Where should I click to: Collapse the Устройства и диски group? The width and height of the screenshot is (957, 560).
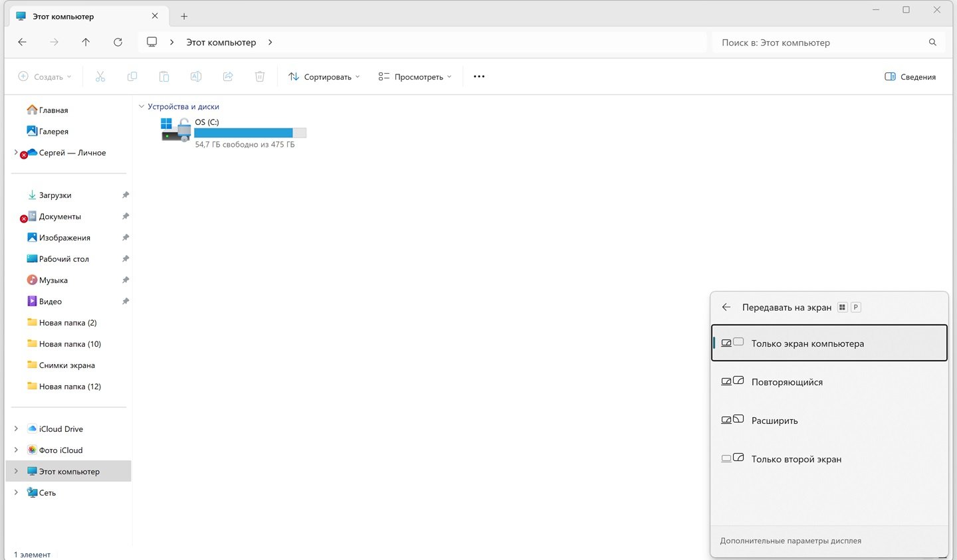pos(142,106)
